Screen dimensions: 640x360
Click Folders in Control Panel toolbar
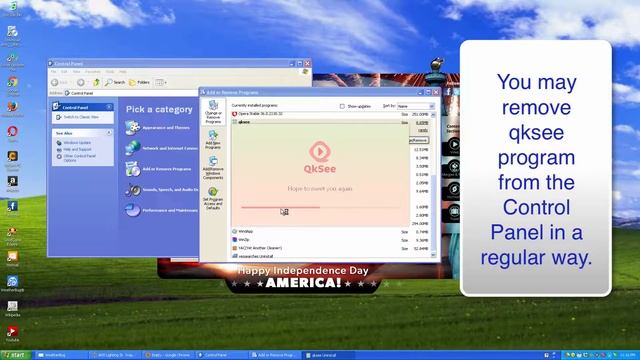(x=140, y=82)
